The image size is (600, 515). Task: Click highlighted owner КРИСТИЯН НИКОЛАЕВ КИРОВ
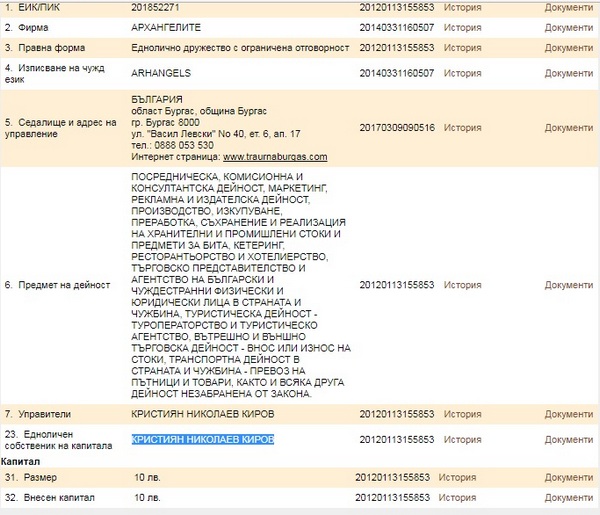point(203,439)
